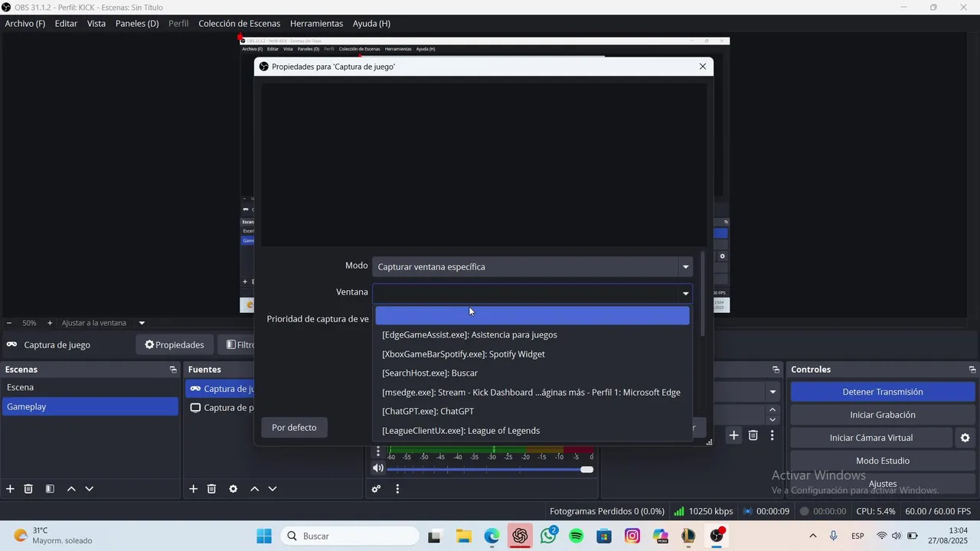Open the Editar menu
The height and width of the screenshot is (551, 980).
click(66, 24)
